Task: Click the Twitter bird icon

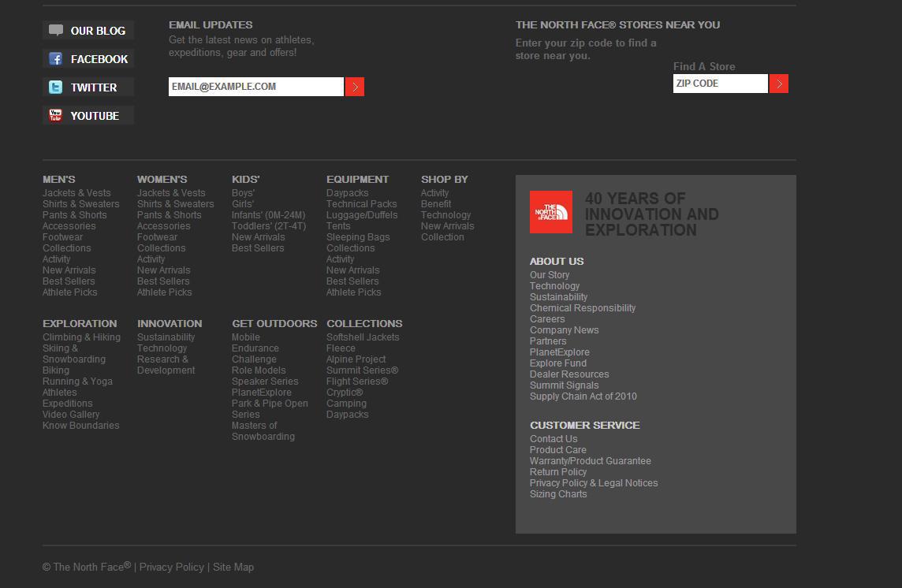Action: coord(56,87)
